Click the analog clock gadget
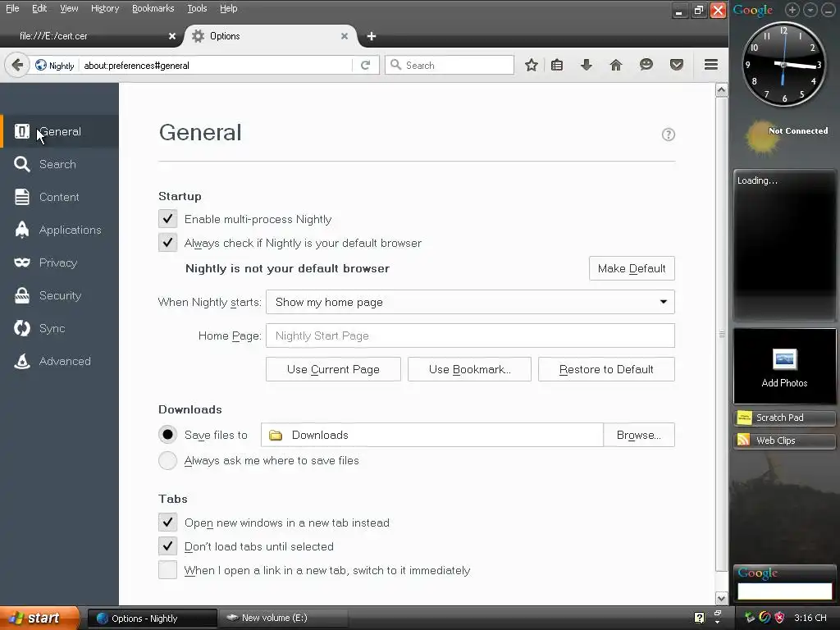This screenshot has width=840, height=630. pyautogui.click(x=783, y=65)
